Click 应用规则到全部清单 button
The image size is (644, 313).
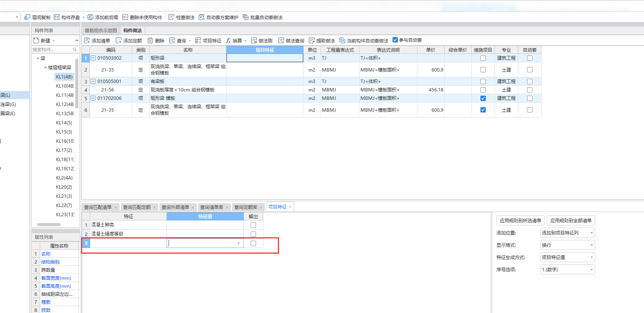pyautogui.click(x=571, y=220)
